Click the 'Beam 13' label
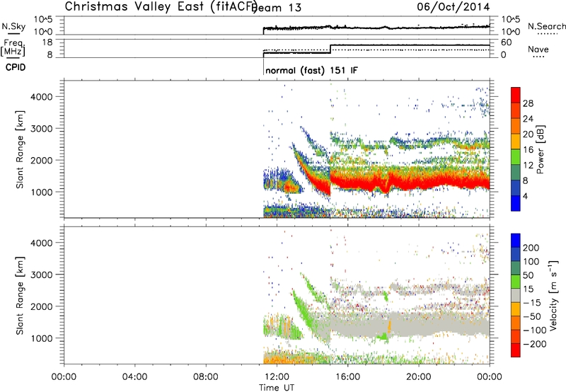 pos(277,8)
